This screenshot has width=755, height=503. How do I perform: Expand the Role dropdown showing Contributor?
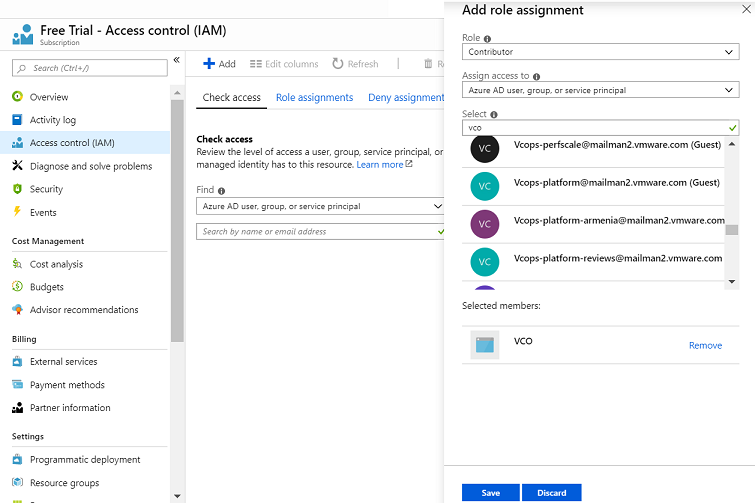click(x=600, y=52)
